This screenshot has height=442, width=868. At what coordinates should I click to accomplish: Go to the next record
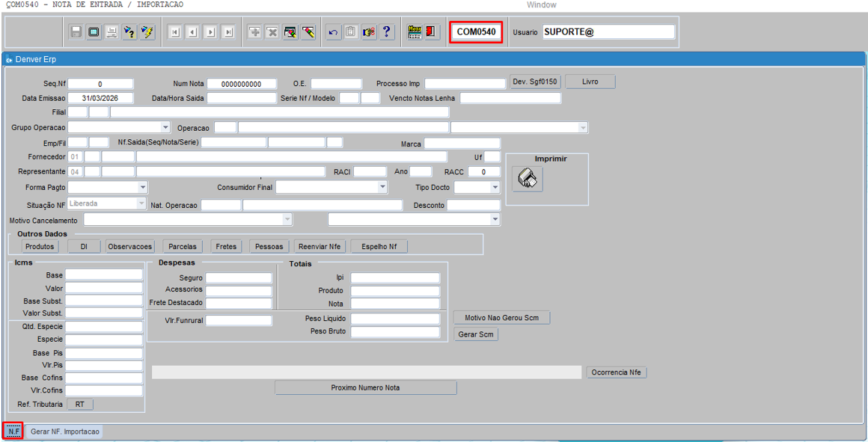210,32
